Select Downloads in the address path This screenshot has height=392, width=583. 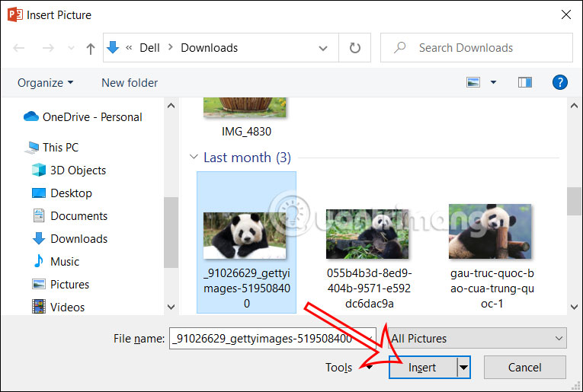click(209, 48)
